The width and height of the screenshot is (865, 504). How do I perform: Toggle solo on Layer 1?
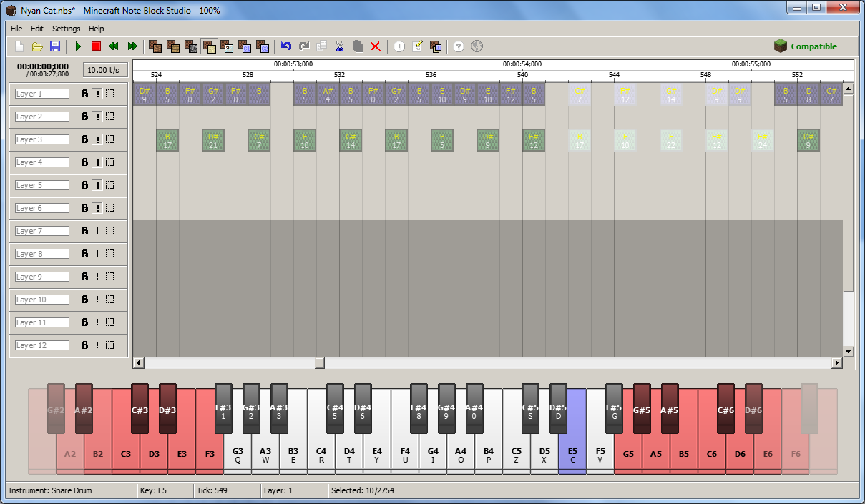[x=97, y=94]
